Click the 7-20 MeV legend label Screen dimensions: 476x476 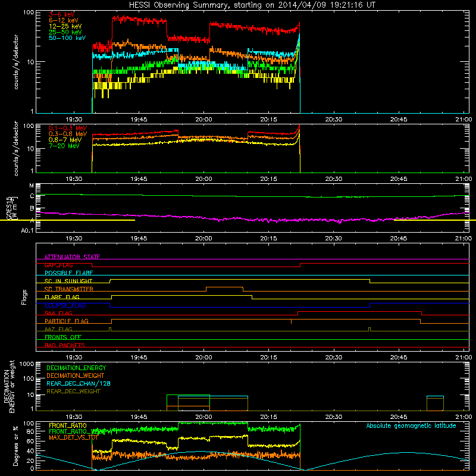pyautogui.click(x=64, y=146)
